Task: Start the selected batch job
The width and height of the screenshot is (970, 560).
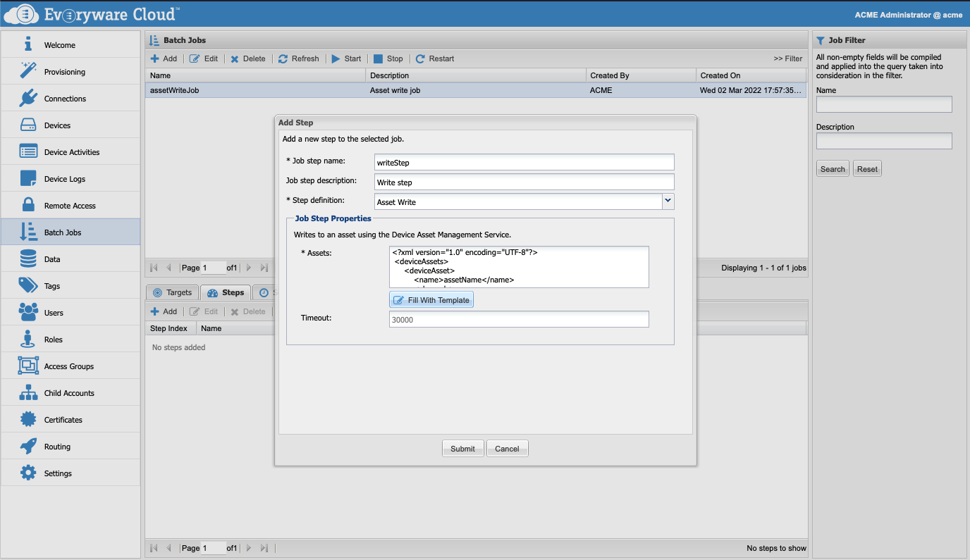Action: [346, 58]
